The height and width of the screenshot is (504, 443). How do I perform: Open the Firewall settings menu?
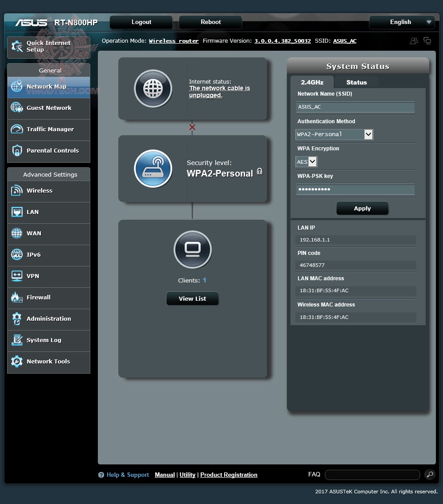(x=49, y=297)
